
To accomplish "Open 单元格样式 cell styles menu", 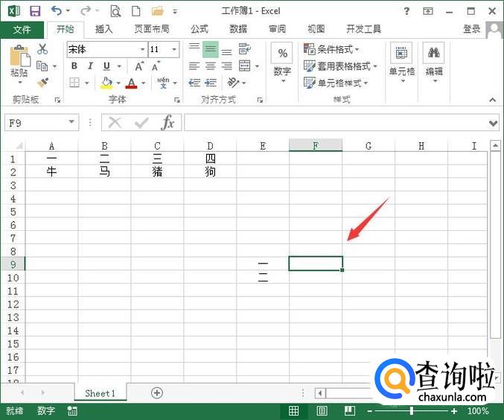I will point(336,83).
